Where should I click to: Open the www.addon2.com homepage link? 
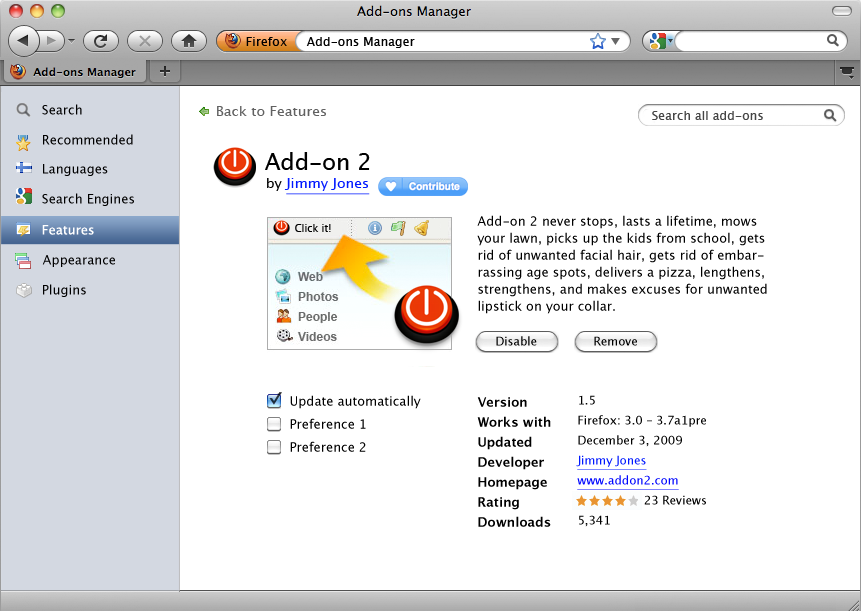tap(628, 480)
